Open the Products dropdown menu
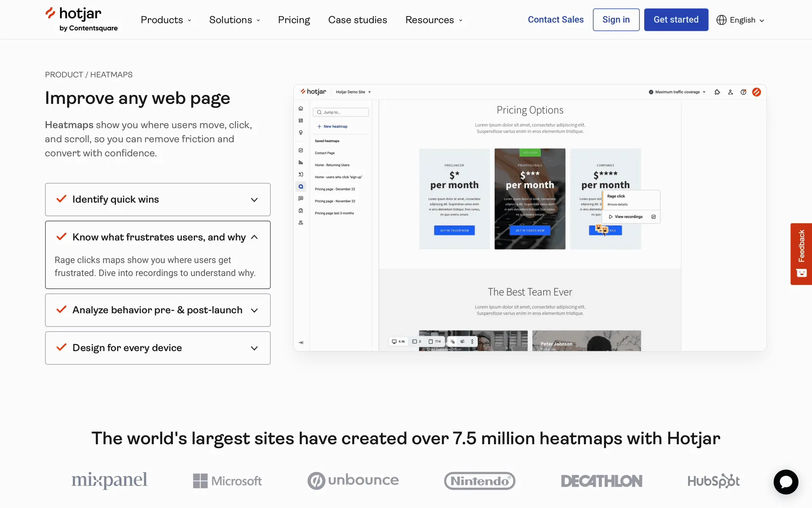Screen dimensions: 812x508 (166, 20)
